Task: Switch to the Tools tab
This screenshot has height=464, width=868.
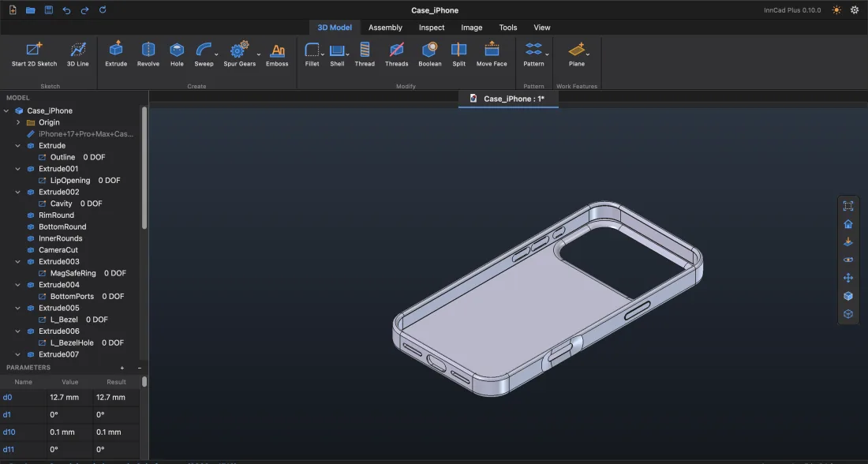Action: click(x=507, y=27)
